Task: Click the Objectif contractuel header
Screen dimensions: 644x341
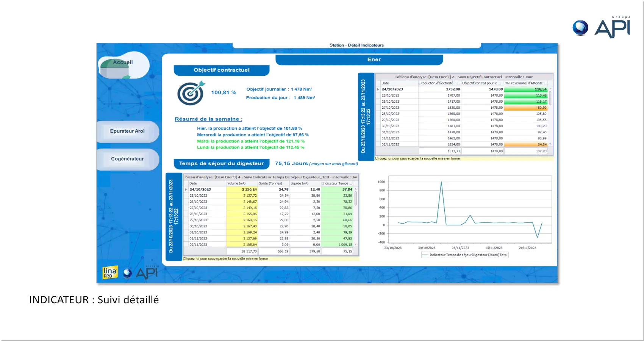Action: (221, 70)
